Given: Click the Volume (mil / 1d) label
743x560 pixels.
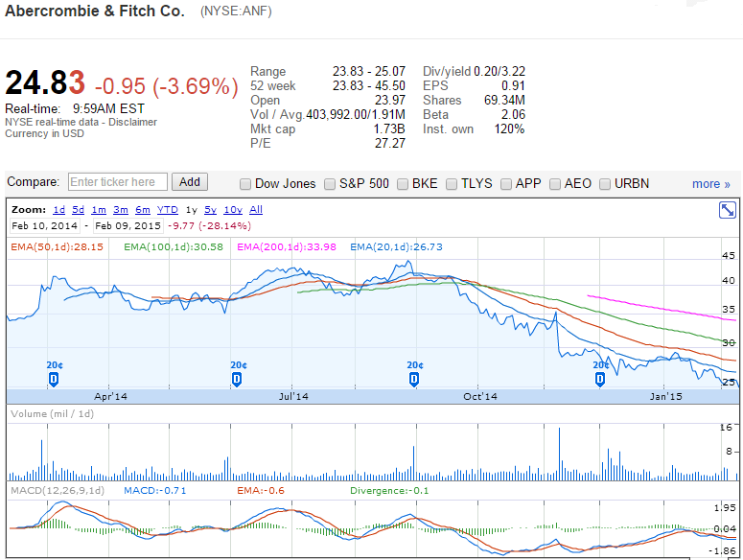Looking at the screenshot, I should tap(52, 414).
